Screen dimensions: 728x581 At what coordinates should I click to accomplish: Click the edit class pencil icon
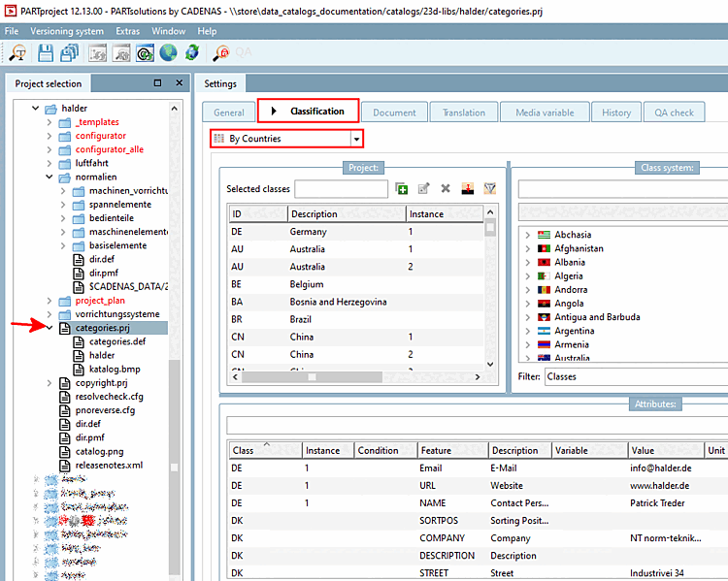[x=423, y=188]
